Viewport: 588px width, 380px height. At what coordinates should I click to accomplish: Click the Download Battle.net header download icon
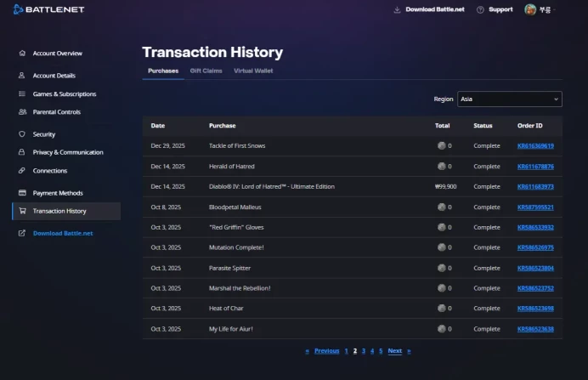coord(397,9)
